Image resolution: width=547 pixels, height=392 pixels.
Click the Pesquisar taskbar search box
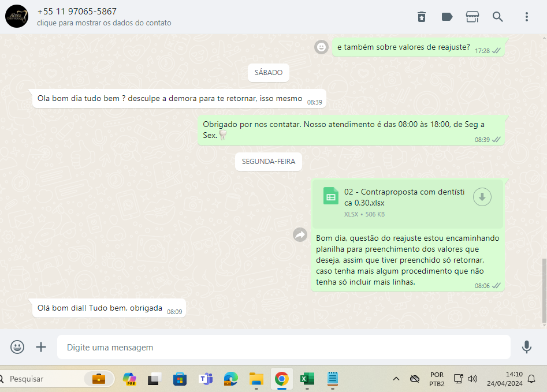point(56,379)
